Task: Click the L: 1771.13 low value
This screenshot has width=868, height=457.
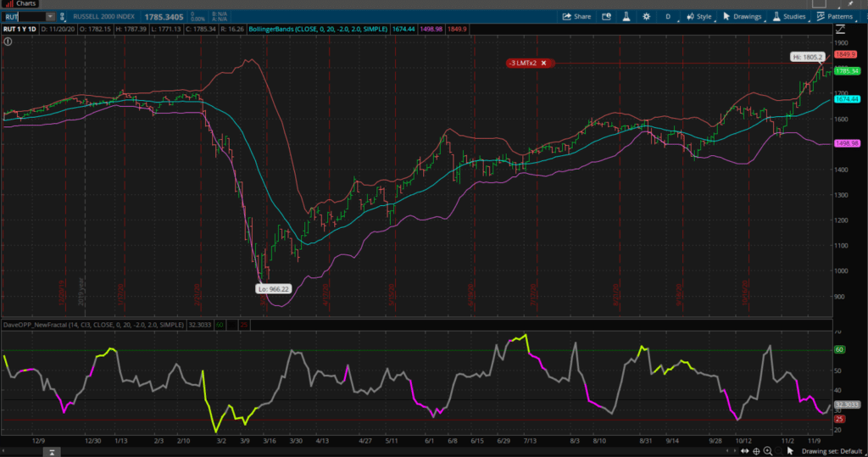Action: coord(165,30)
